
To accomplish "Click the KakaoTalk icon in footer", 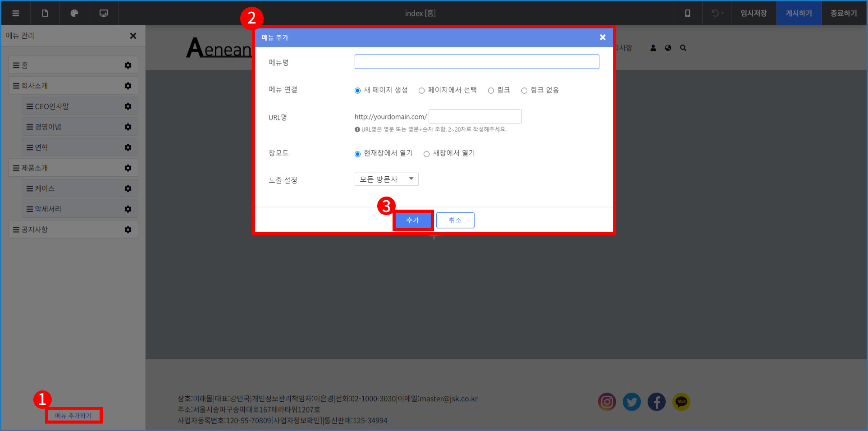I will tap(681, 402).
